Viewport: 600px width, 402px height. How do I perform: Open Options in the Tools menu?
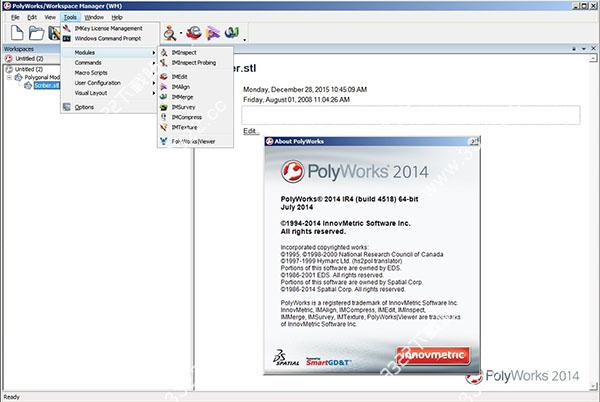click(x=109, y=107)
